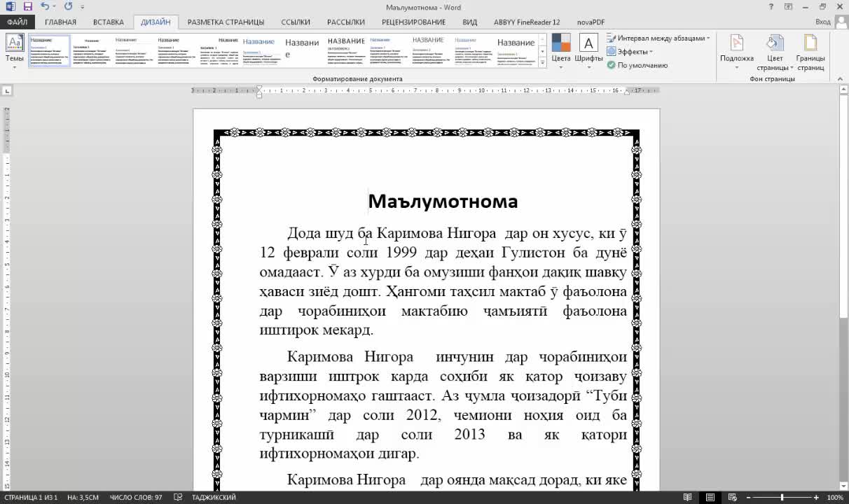Open the Подложка watermark menu
849x504 pixels.
click(x=737, y=52)
